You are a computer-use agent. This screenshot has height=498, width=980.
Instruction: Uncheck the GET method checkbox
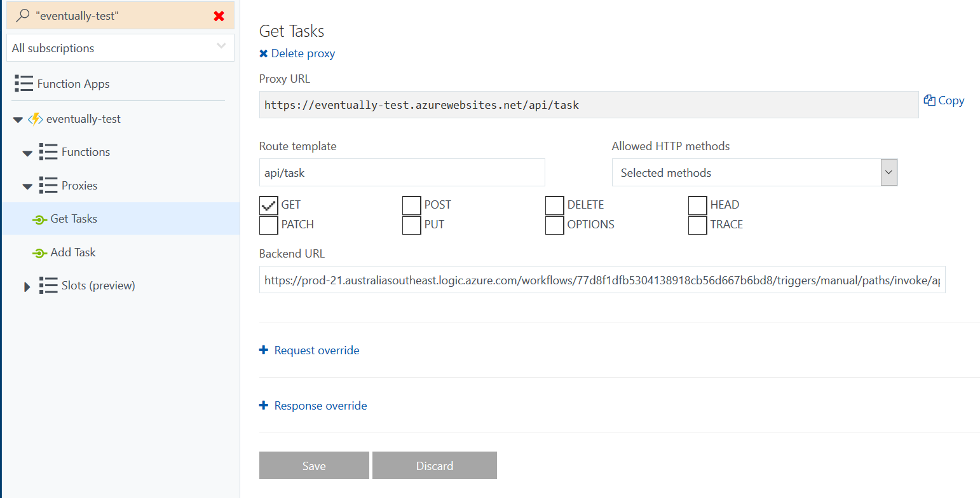pos(269,205)
